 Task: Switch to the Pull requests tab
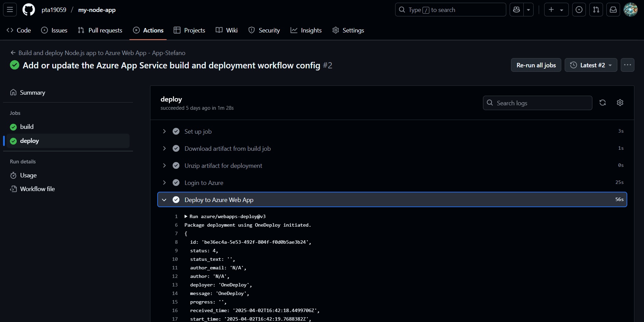pos(100,30)
